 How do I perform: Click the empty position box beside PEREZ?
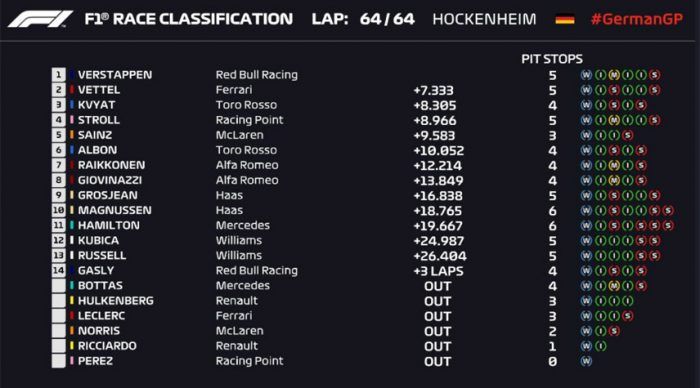pyautogui.click(x=58, y=361)
